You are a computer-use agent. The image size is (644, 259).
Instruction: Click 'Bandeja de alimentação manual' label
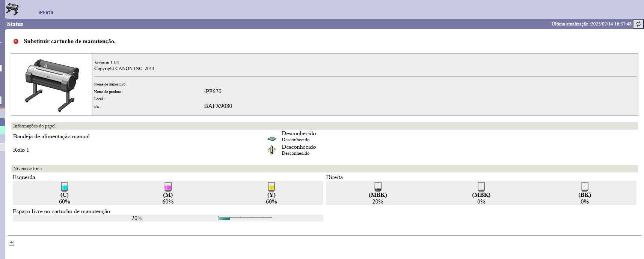point(51,136)
